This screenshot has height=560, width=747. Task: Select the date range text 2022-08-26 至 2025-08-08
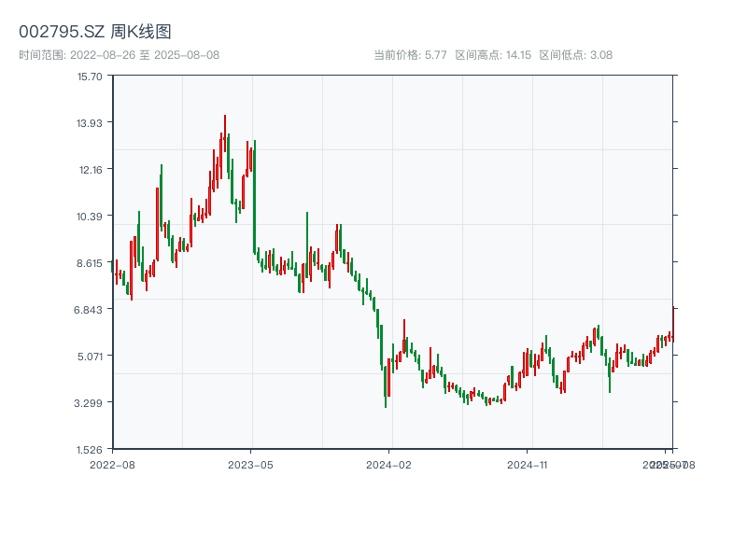(145, 55)
